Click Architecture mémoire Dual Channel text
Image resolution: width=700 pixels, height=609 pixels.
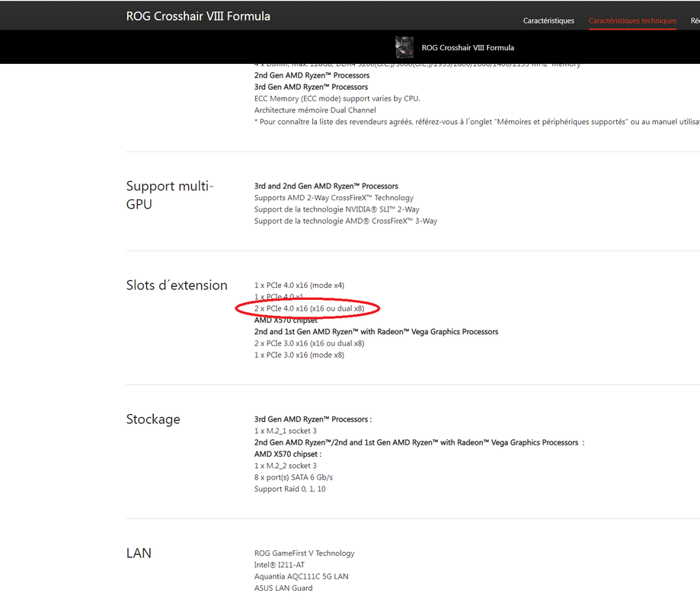click(x=315, y=110)
